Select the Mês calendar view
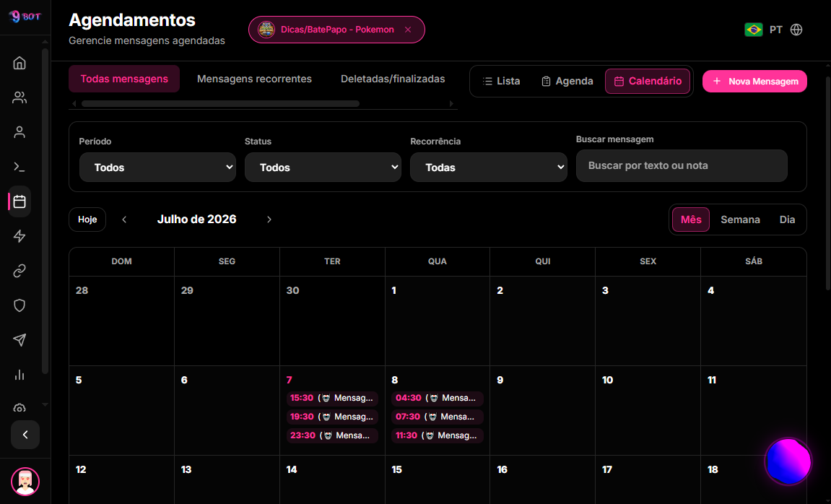The width and height of the screenshot is (831, 504). coord(691,220)
